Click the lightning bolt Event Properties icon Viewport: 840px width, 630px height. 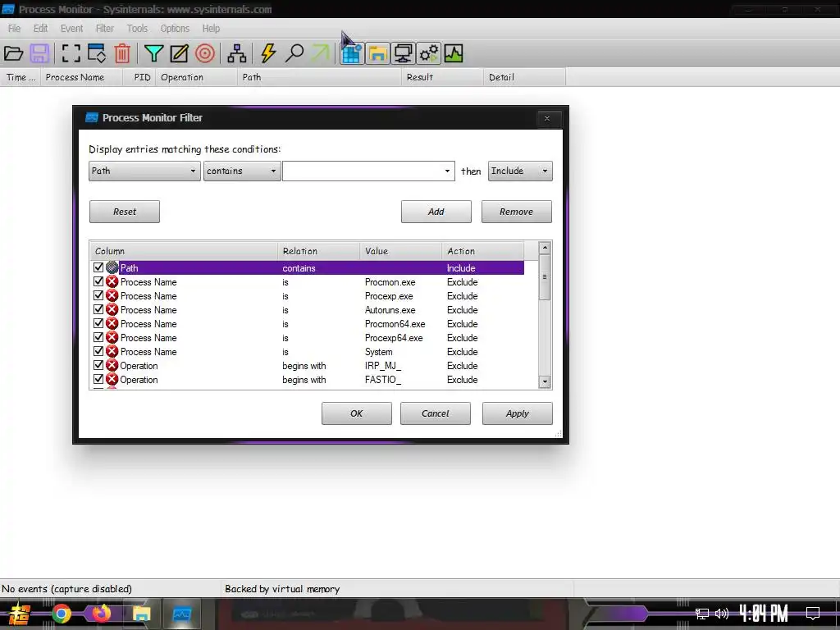268,53
